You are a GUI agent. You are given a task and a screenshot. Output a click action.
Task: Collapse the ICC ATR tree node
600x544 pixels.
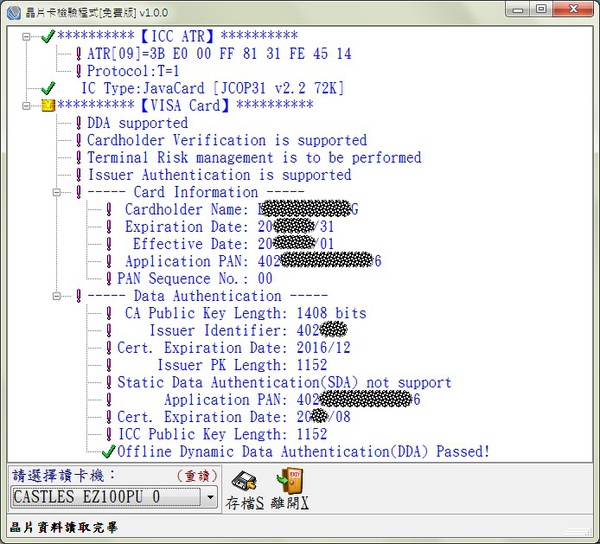(x=26, y=37)
